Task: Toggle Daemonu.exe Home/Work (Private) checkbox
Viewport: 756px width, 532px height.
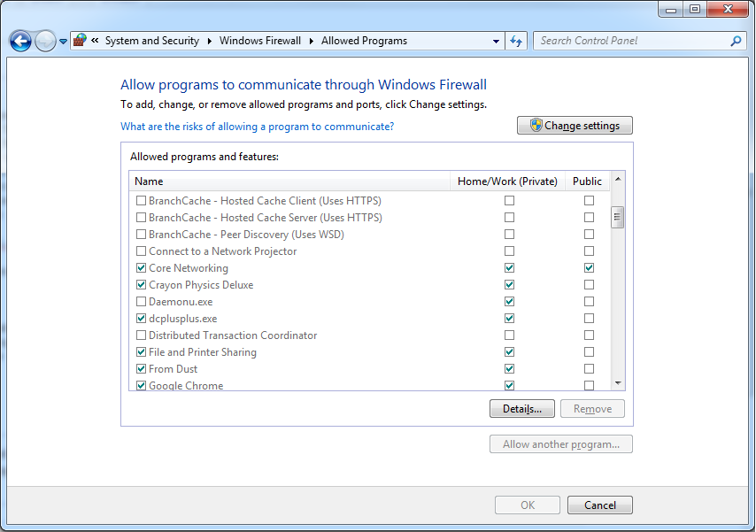Action: tap(509, 302)
